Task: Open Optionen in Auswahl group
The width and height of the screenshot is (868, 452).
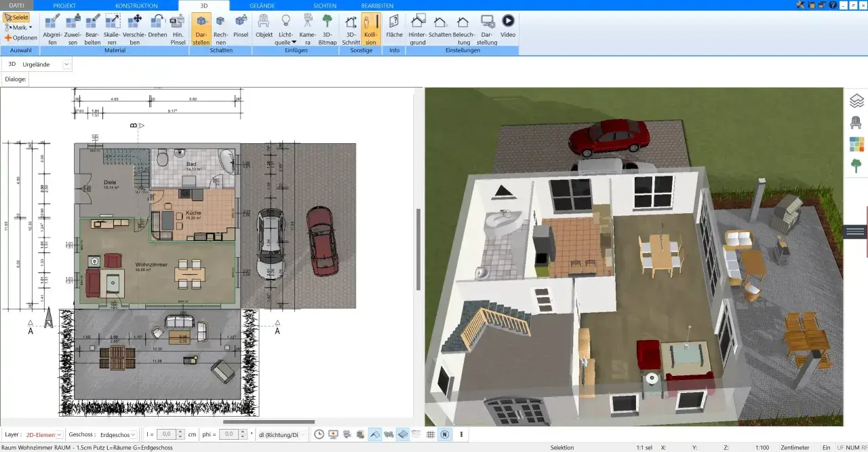Action: (21, 37)
